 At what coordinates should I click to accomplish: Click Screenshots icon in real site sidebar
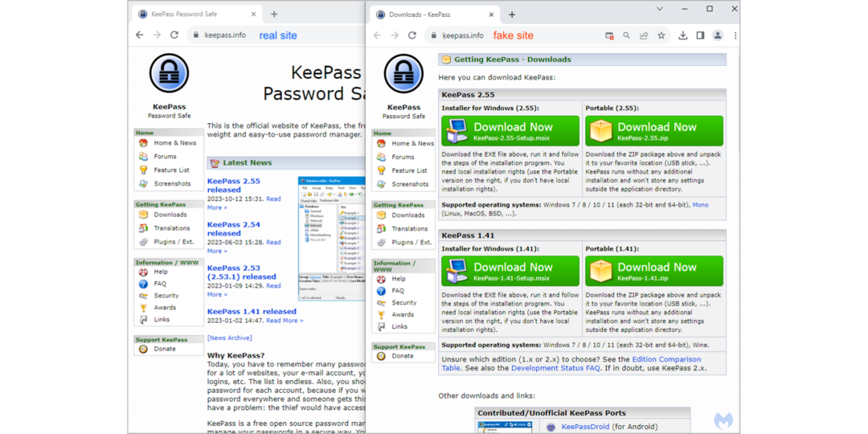click(x=143, y=183)
